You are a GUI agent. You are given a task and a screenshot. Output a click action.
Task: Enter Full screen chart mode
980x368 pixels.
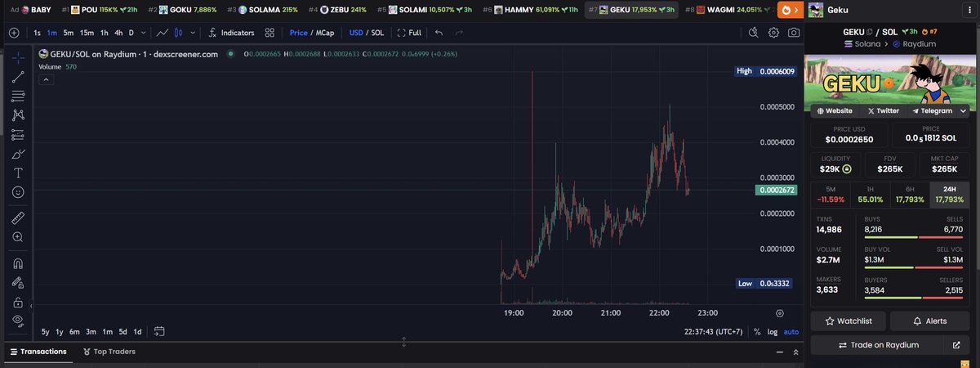click(409, 33)
